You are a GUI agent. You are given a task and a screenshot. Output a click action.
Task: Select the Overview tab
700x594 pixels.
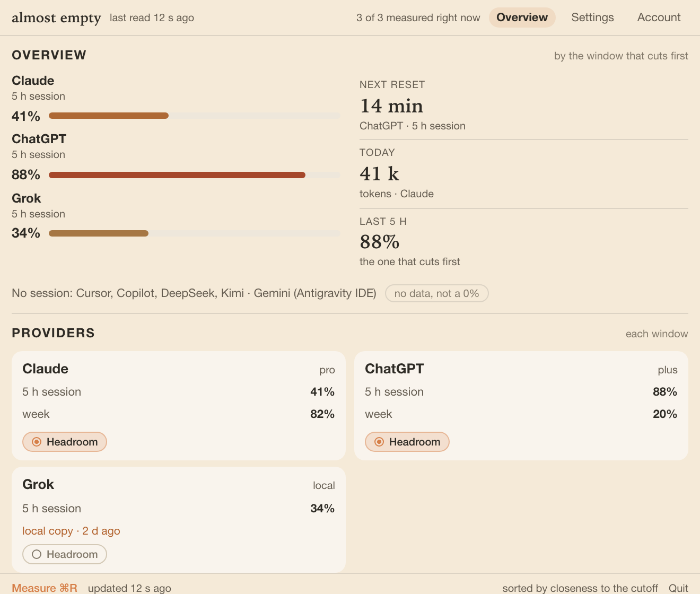(522, 18)
